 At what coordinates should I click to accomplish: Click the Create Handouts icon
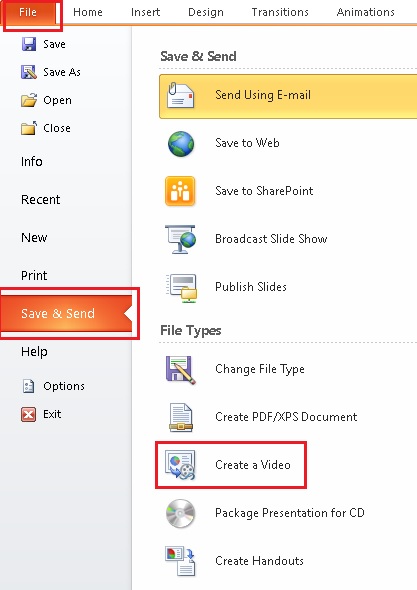[x=180, y=561]
